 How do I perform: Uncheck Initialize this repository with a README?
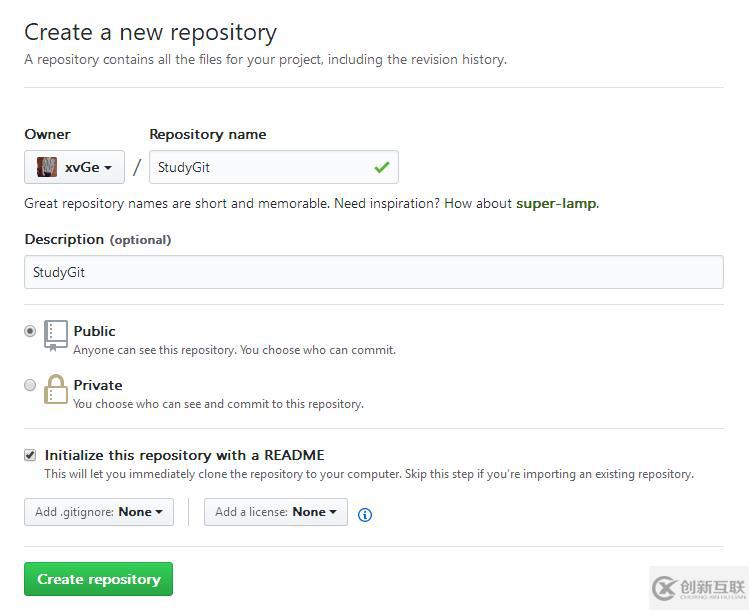tap(30, 455)
